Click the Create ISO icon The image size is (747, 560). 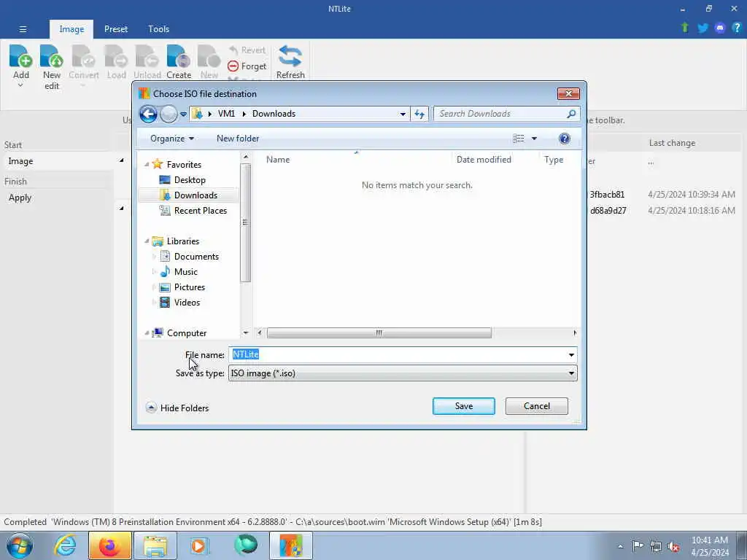179,56
